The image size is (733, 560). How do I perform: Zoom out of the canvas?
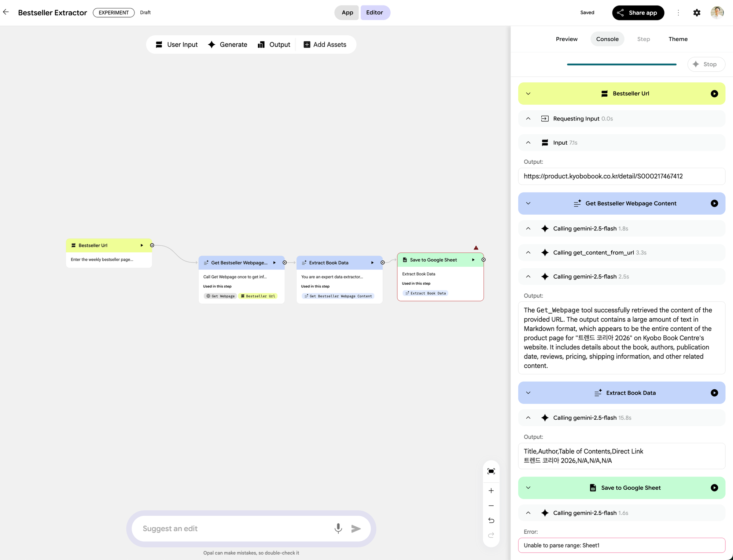491,506
